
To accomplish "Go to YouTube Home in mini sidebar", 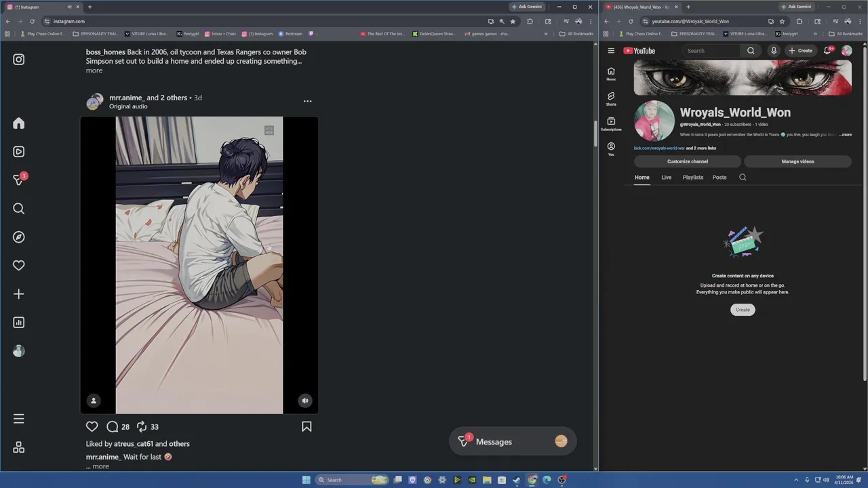I will click(611, 74).
